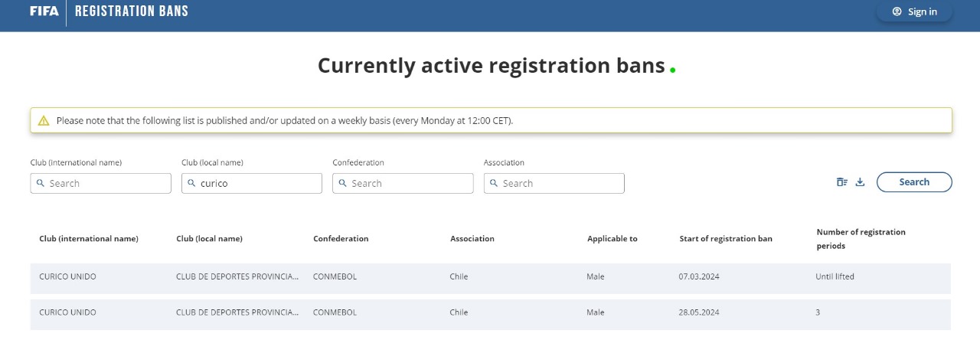This screenshot has height=340, width=980.
Task: Click the Search button
Action: [914, 182]
